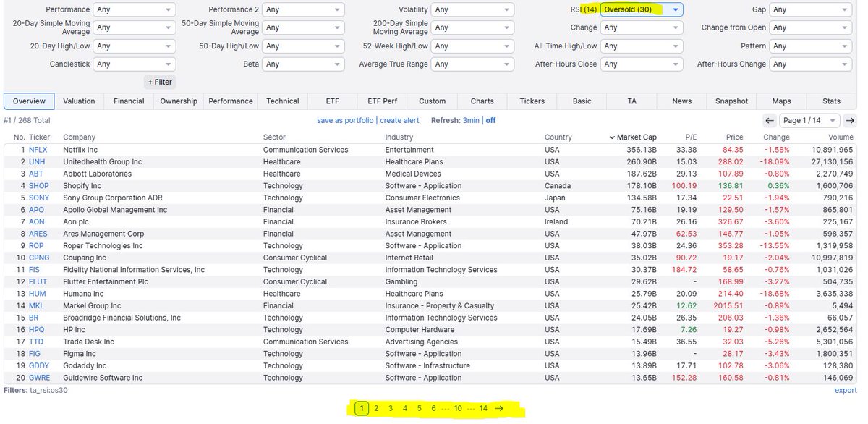The width and height of the screenshot is (868, 424).
Task: Expand 20-Day Simple Moving Average dropdown
Action: pos(135,27)
